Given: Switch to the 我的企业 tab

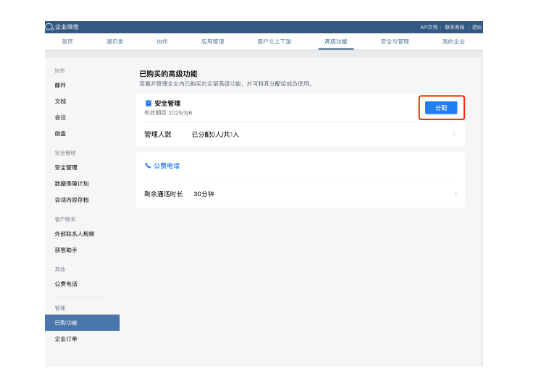Looking at the screenshot, I should (453, 41).
